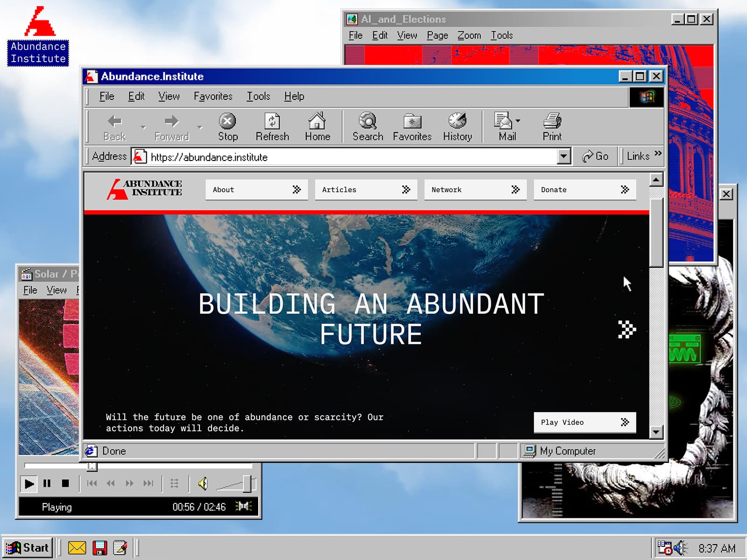Open the Back button history dropdown arrow
747x560 pixels.
(x=143, y=126)
